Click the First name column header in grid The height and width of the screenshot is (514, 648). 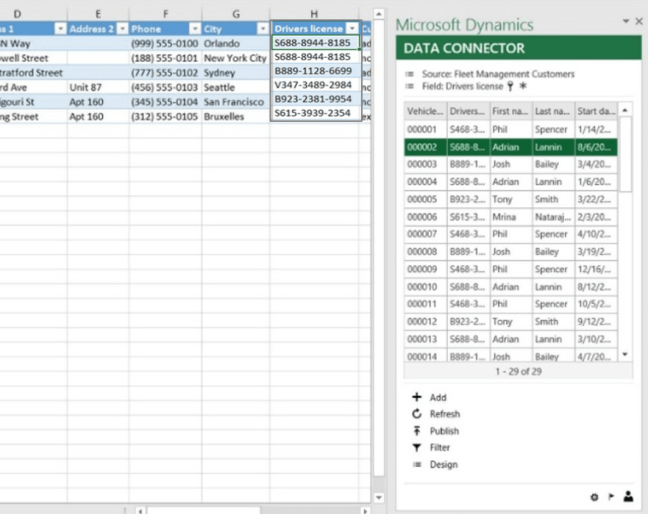511,111
